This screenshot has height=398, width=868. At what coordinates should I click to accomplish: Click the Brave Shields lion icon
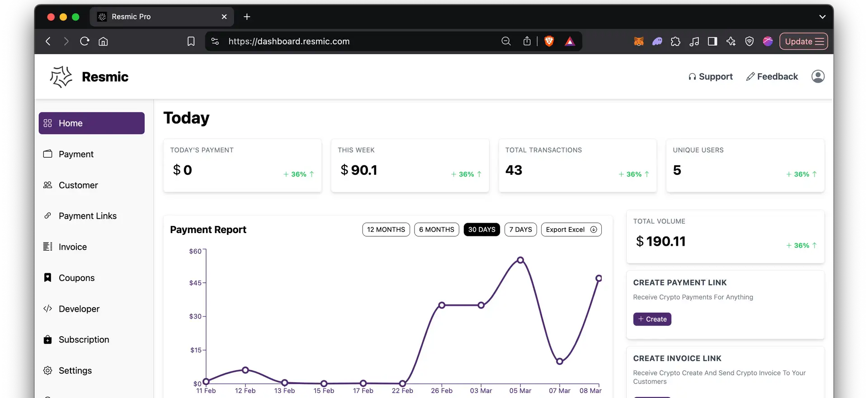pos(549,42)
